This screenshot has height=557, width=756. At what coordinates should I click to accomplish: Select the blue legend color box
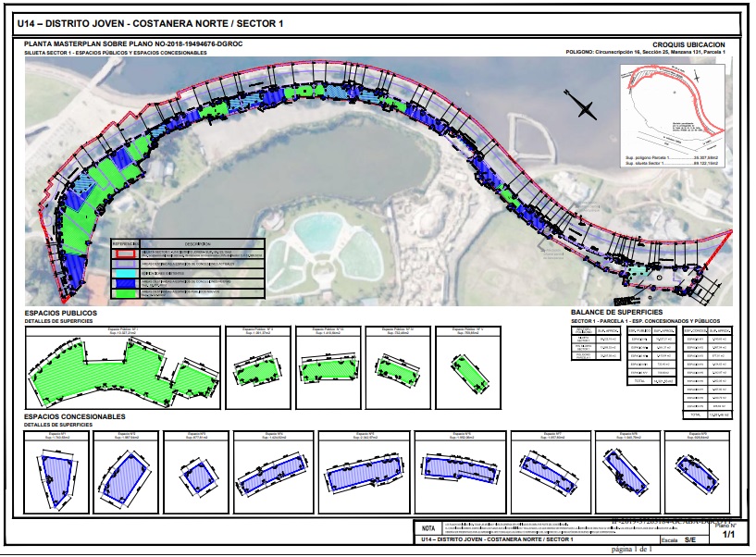[125, 283]
